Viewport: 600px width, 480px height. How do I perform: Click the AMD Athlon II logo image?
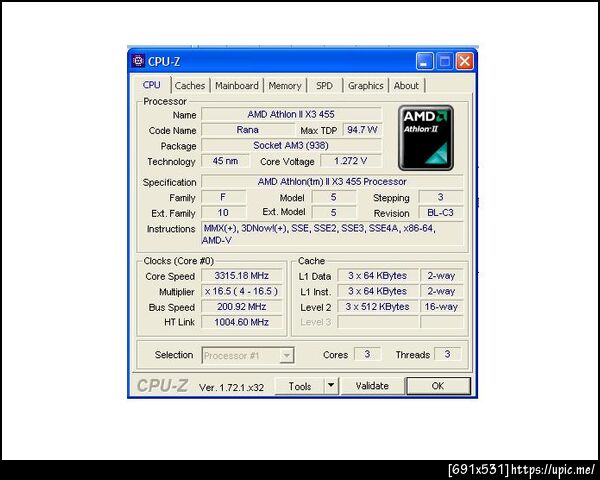426,138
